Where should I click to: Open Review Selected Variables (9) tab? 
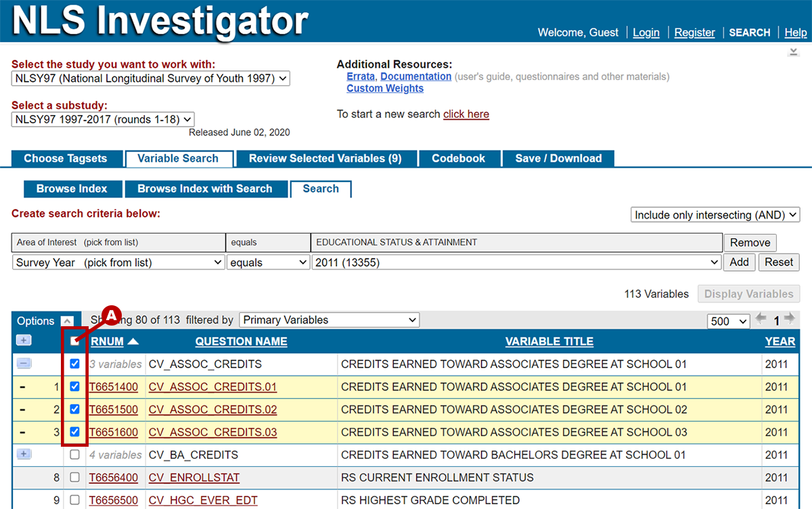coord(325,158)
